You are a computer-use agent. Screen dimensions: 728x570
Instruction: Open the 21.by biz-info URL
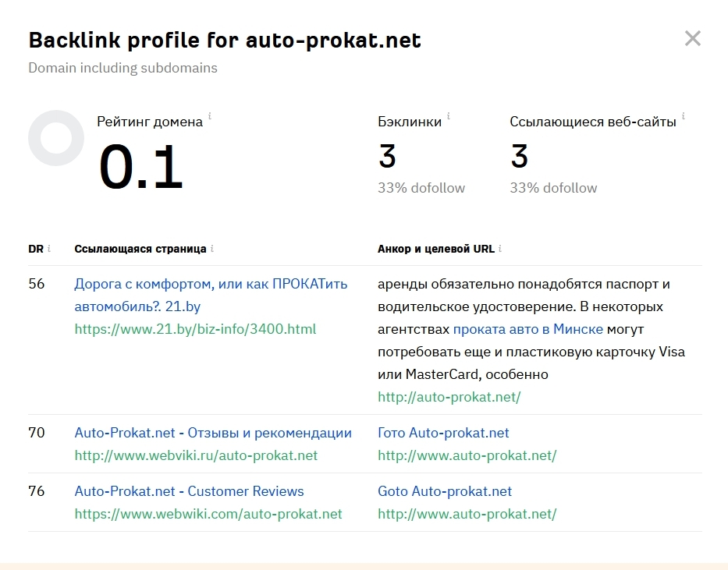pyautogui.click(x=196, y=329)
